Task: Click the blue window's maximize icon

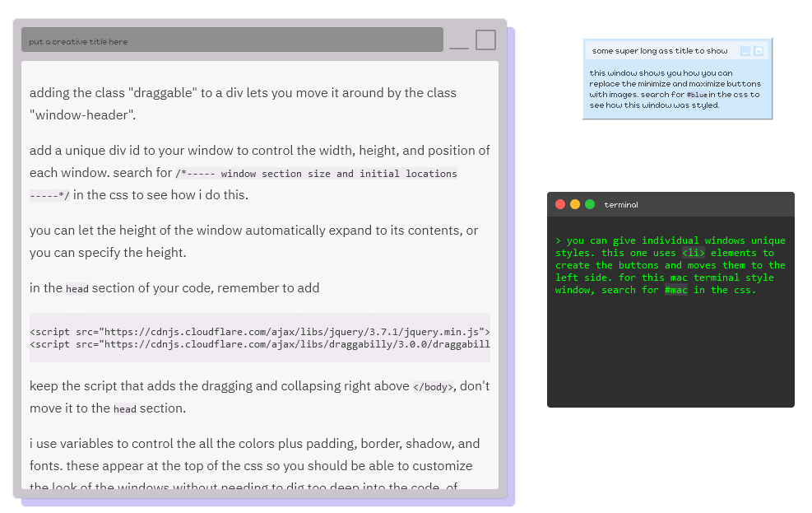Action: [x=759, y=51]
